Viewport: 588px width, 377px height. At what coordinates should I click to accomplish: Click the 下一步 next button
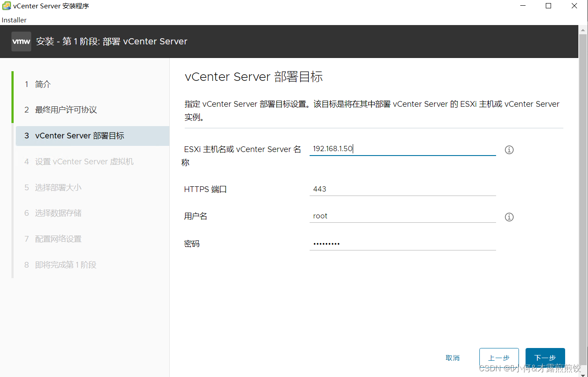point(545,358)
